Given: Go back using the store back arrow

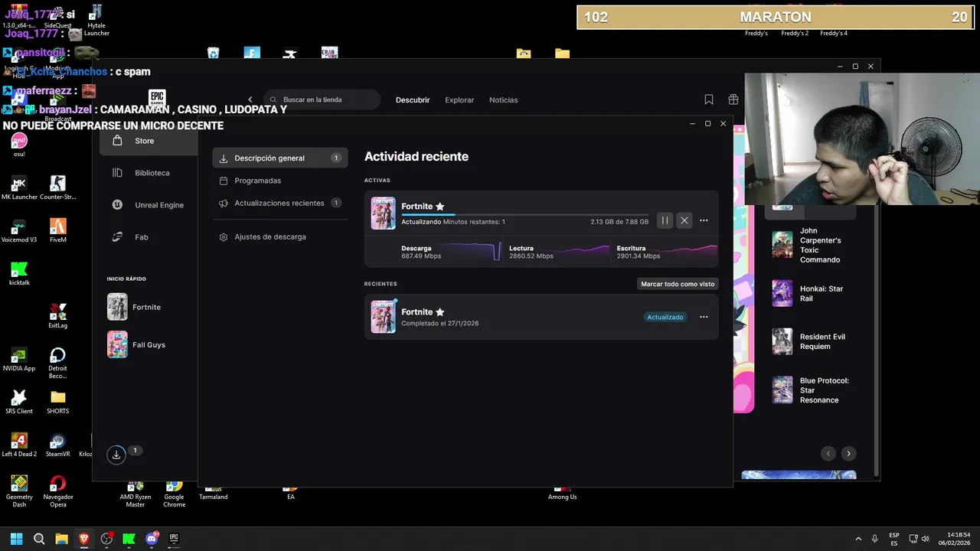Looking at the screenshot, I should pos(250,99).
